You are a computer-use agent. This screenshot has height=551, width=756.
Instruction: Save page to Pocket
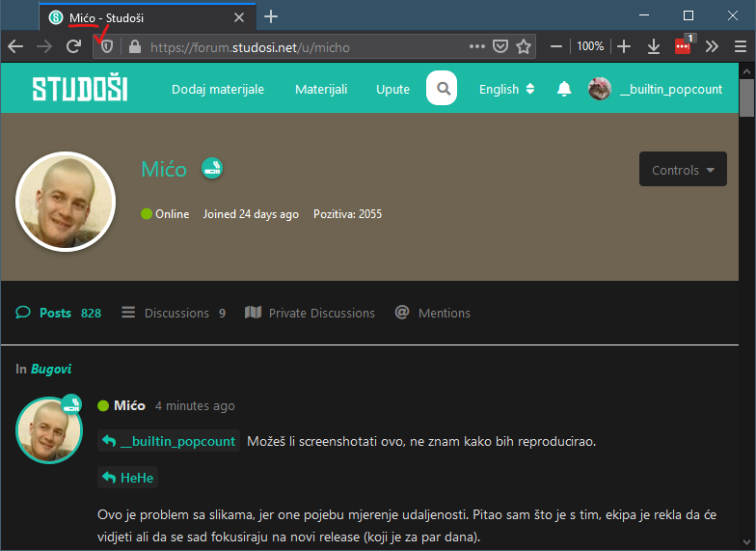pyautogui.click(x=500, y=46)
